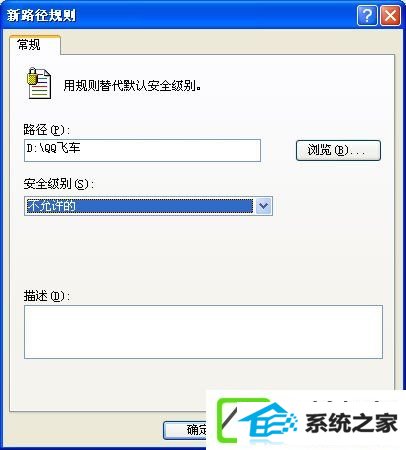Click the 描述(D): label

pos(47,296)
